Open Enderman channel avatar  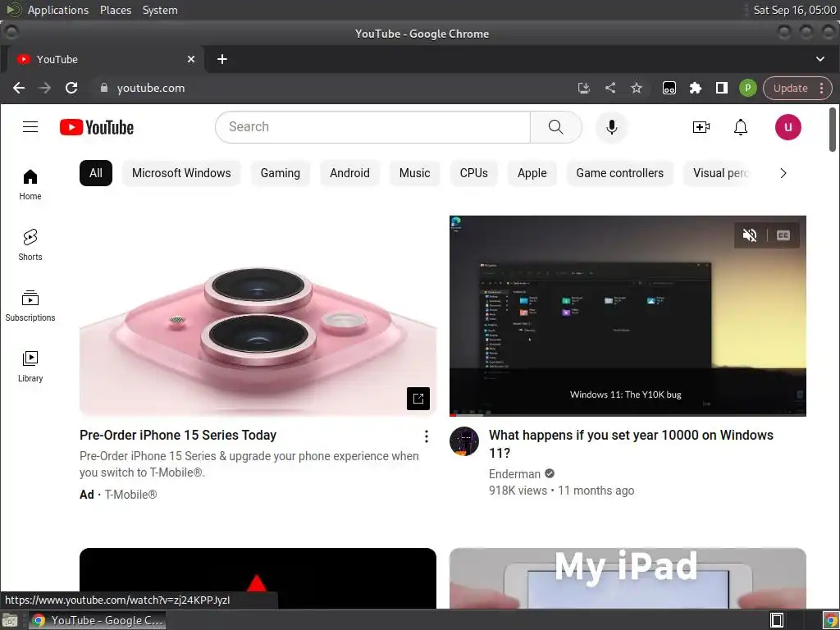pyautogui.click(x=464, y=441)
